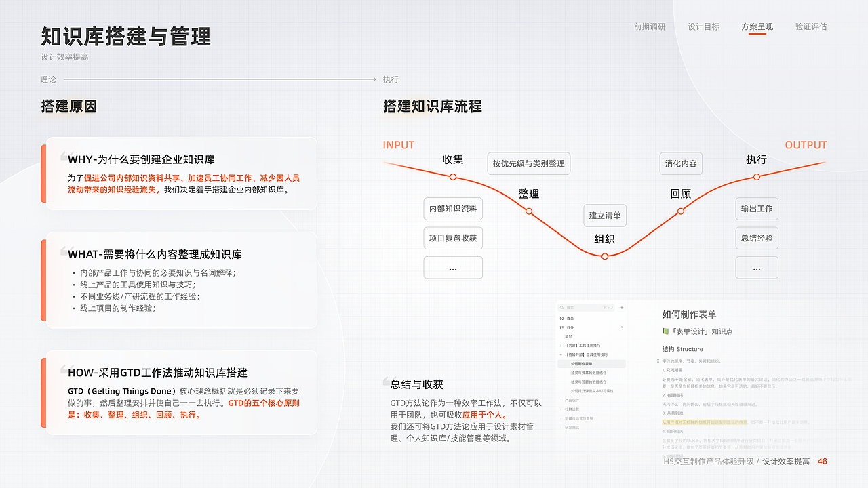Viewport: 868px width, 488px height.
Task: Click the circle marker under 组织 on the curve
Action: [x=605, y=256]
